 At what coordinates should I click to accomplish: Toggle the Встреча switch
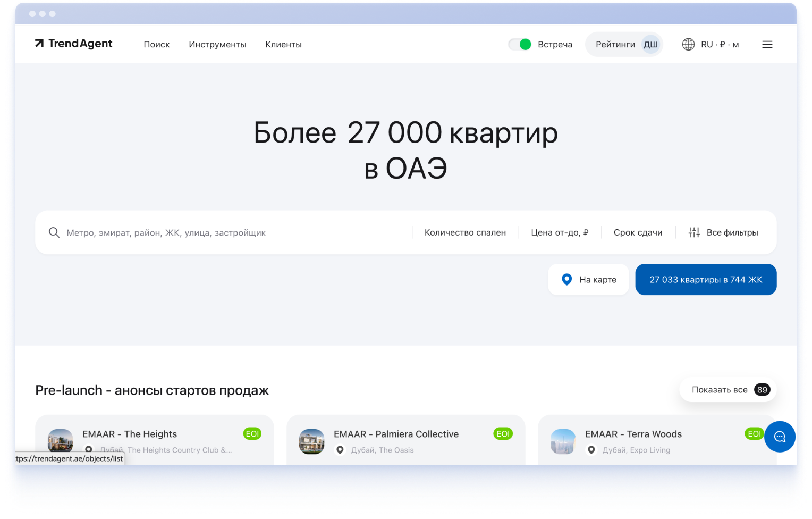click(520, 45)
